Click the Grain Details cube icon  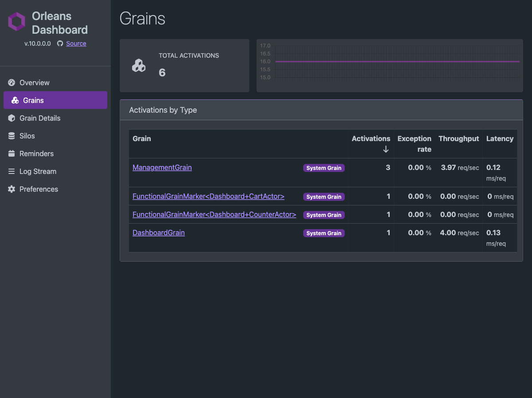coord(12,118)
